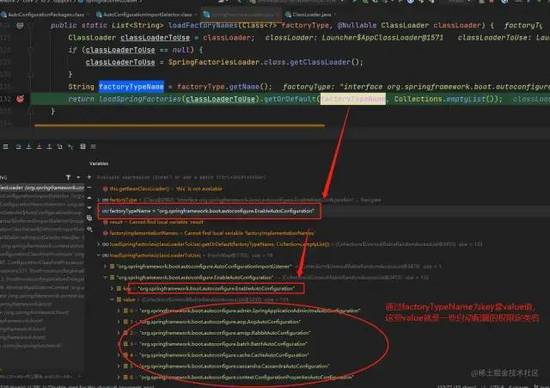Click the override gutter icon beside loadFactoryNames
The height and width of the screenshot is (388, 550).
(x=20, y=25)
